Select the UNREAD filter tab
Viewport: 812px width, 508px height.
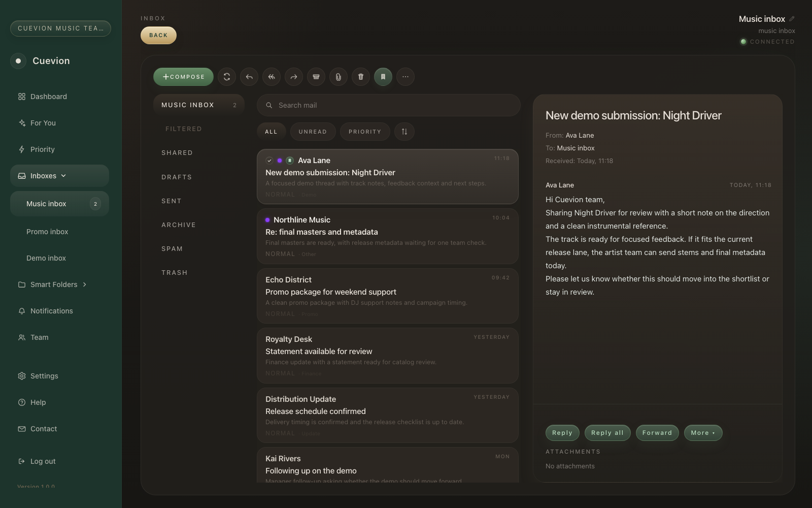point(313,132)
